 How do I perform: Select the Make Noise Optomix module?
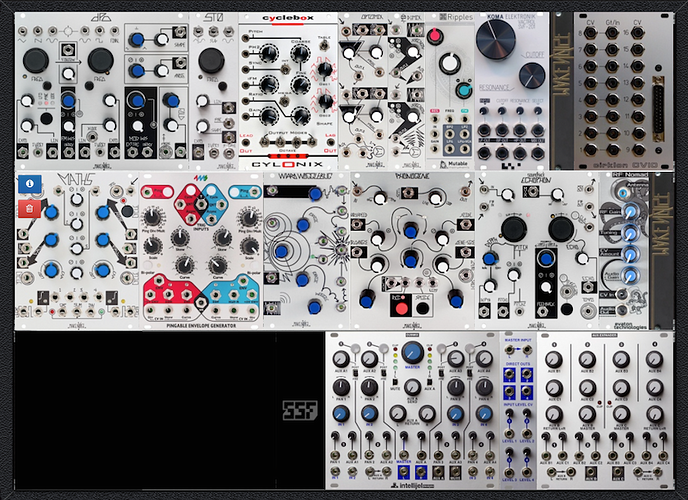click(x=363, y=91)
